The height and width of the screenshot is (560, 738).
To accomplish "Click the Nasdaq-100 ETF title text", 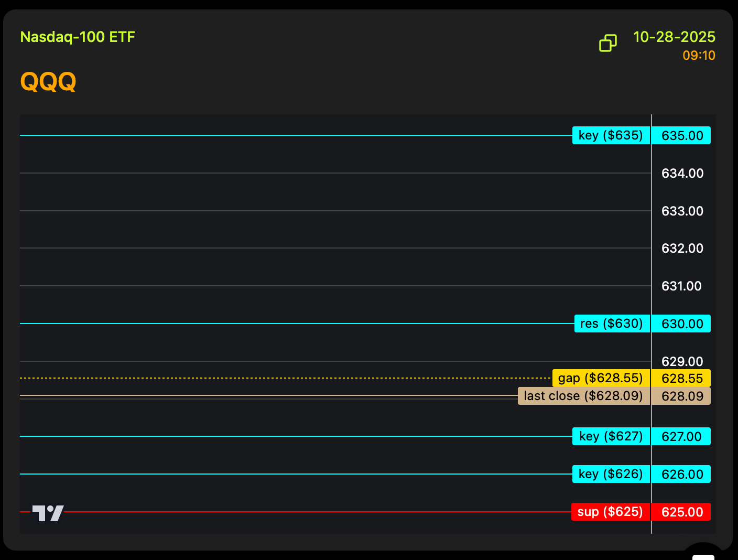I will click(78, 37).
